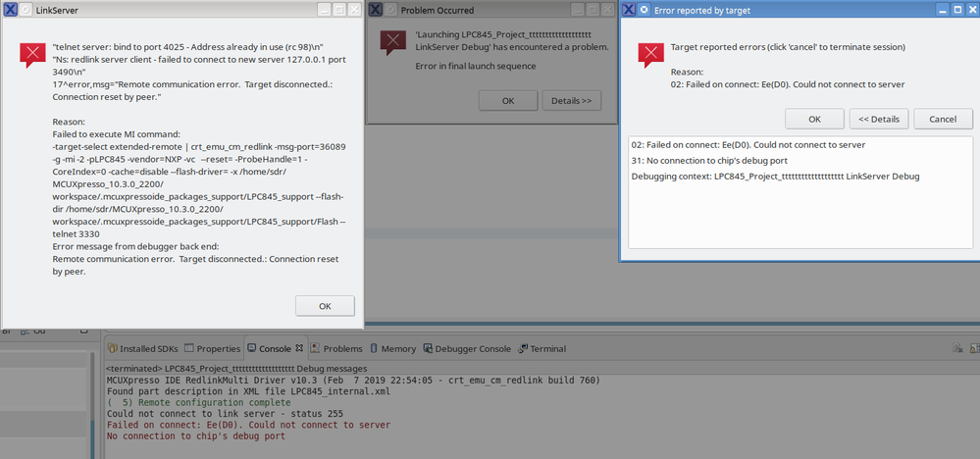The width and height of the screenshot is (980, 459).
Task: Close the Console view via its X
Action: click(299, 348)
